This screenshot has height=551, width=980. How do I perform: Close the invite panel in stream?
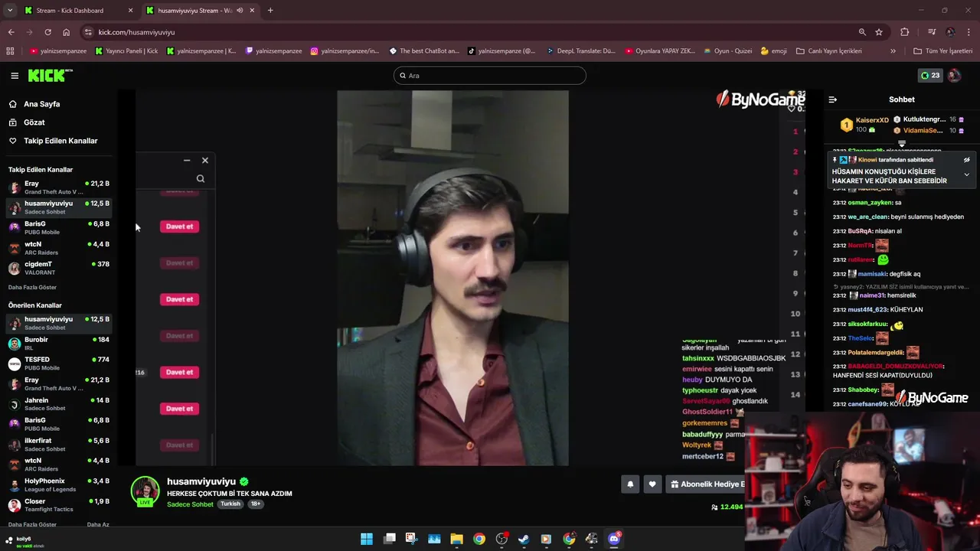click(x=205, y=161)
